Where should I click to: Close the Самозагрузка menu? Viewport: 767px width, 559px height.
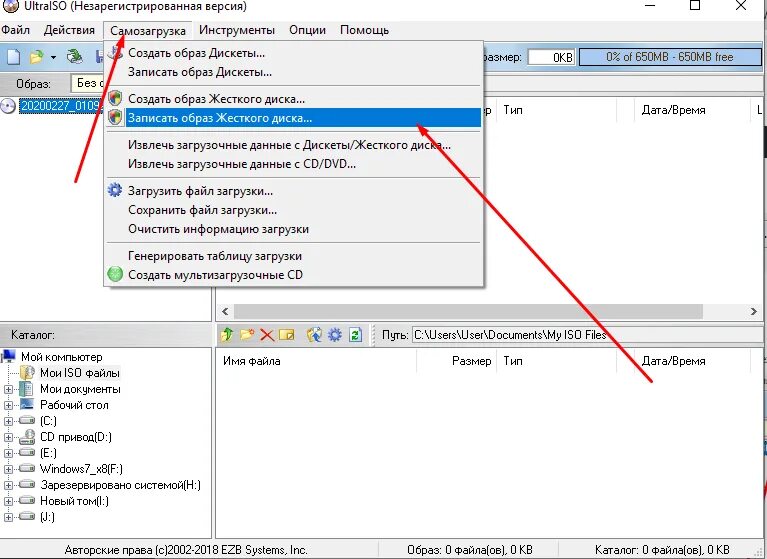point(148,30)
